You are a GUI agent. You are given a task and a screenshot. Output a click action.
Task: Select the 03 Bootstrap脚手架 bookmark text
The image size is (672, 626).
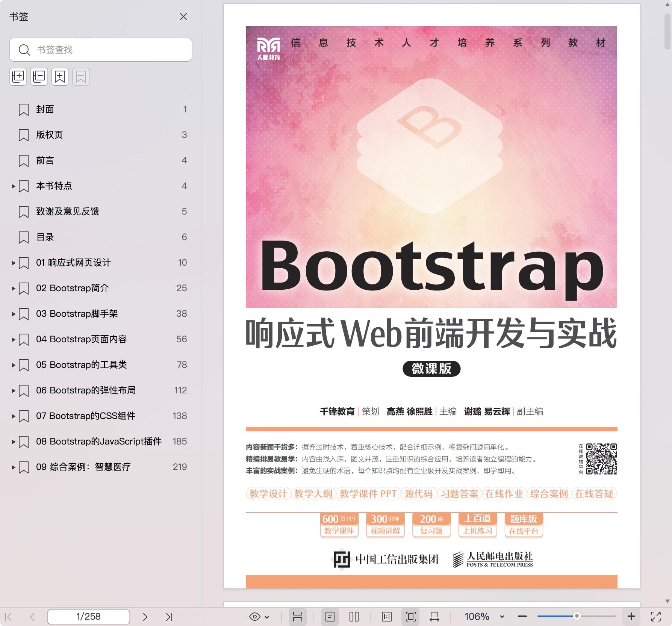point(77,314)
